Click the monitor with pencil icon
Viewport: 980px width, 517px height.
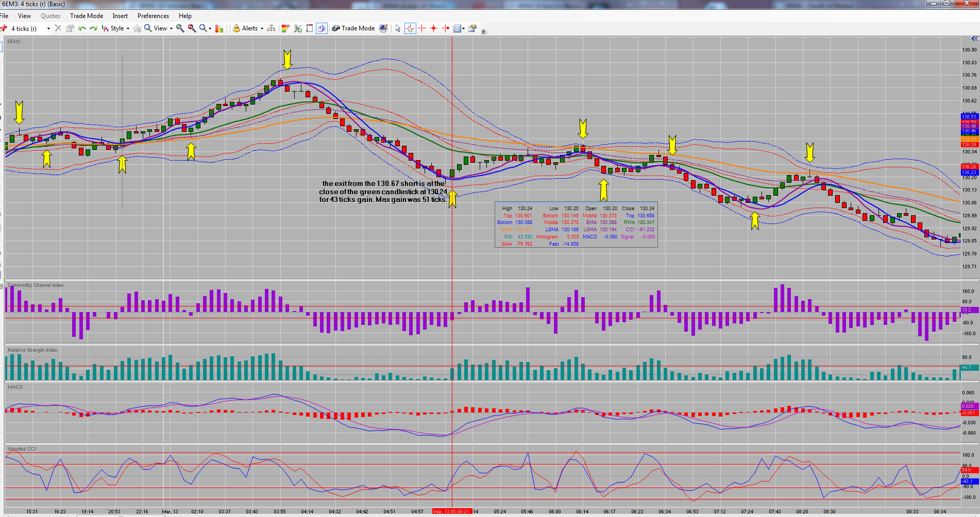[x=383, y=28]
